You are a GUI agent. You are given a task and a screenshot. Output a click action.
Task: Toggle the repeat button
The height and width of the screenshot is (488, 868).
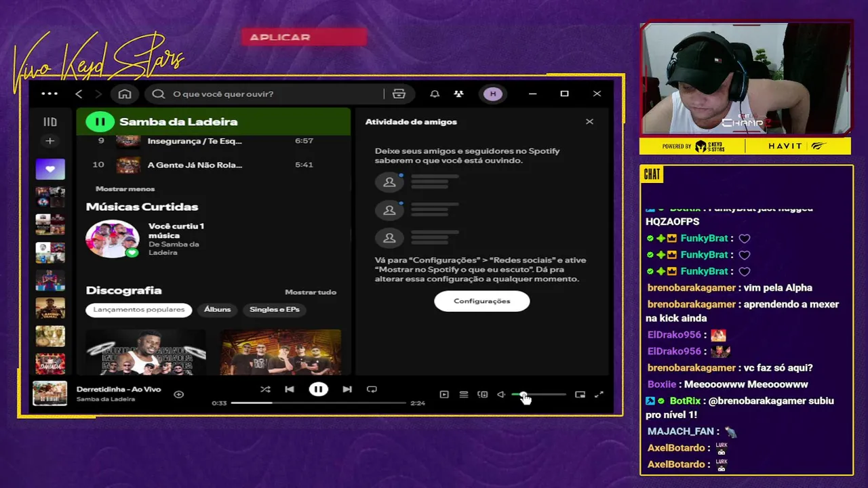tap(372, 389)
